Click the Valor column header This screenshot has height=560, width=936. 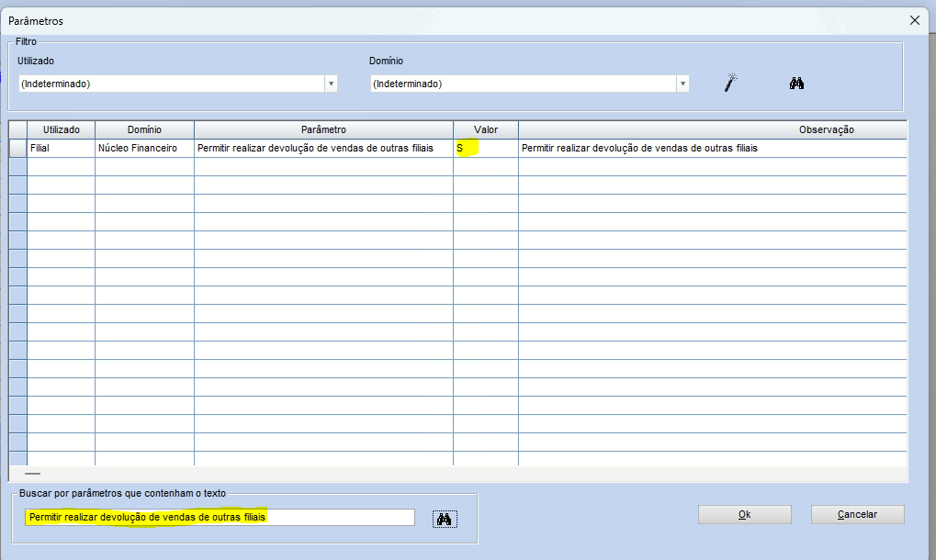[x=485, y=129]
